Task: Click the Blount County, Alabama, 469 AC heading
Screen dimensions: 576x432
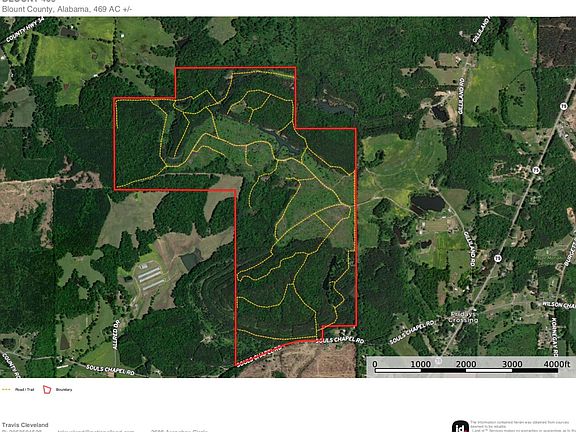Action: tap(67, 9)
